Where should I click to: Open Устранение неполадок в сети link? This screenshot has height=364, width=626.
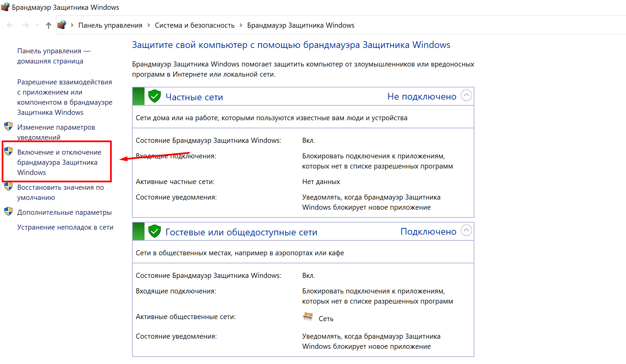click(65, 227)
